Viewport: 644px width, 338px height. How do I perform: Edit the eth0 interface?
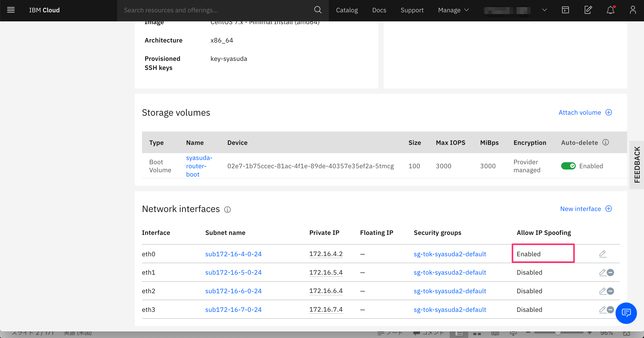[602, 254]
